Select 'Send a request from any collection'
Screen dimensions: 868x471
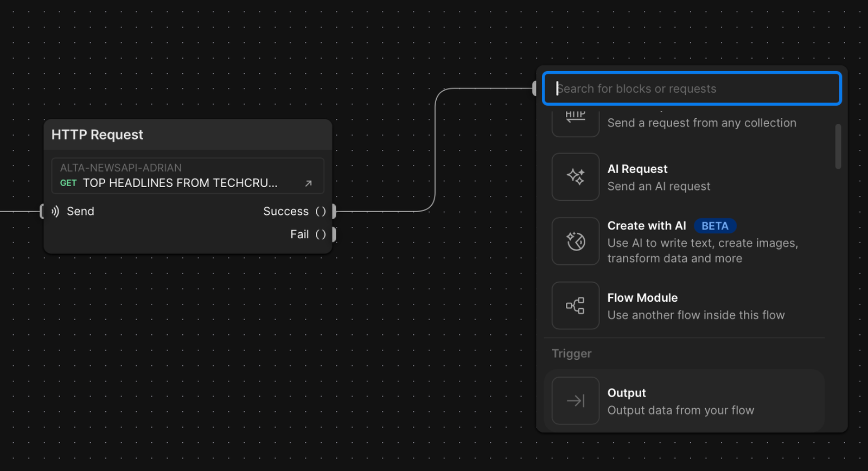tap(701, 123)
